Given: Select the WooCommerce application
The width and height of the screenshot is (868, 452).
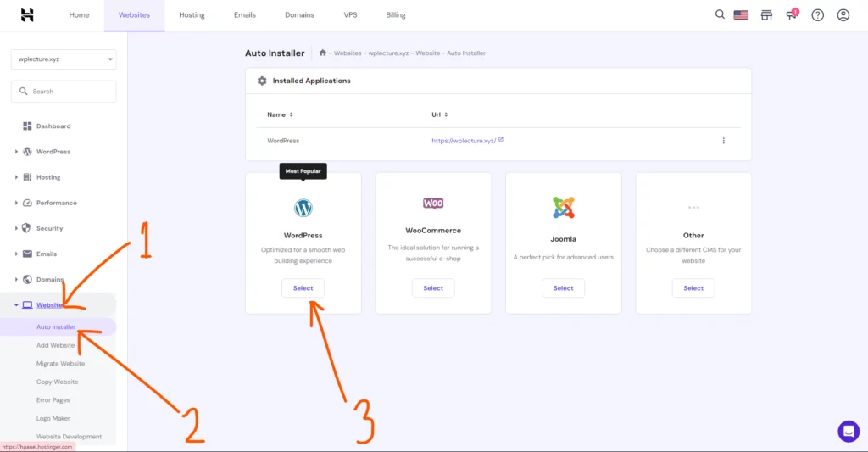Looking at the screenshot, I should [x=433, y=288].
